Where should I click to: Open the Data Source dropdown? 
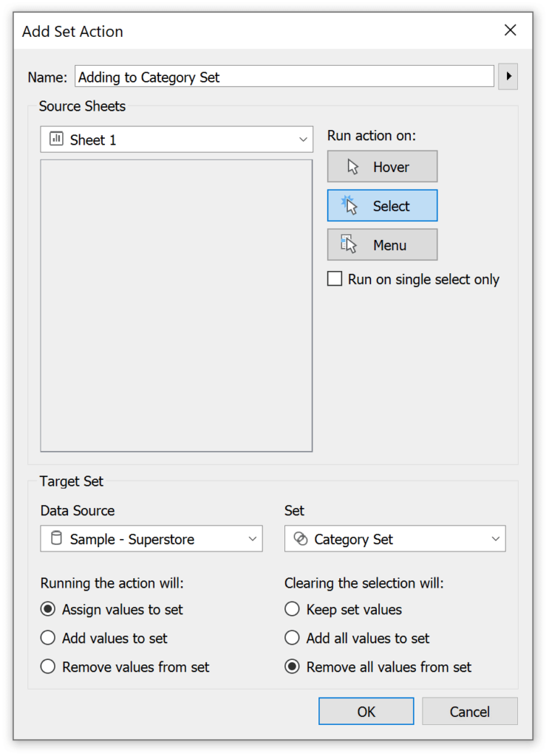click(x=252, y=539)
